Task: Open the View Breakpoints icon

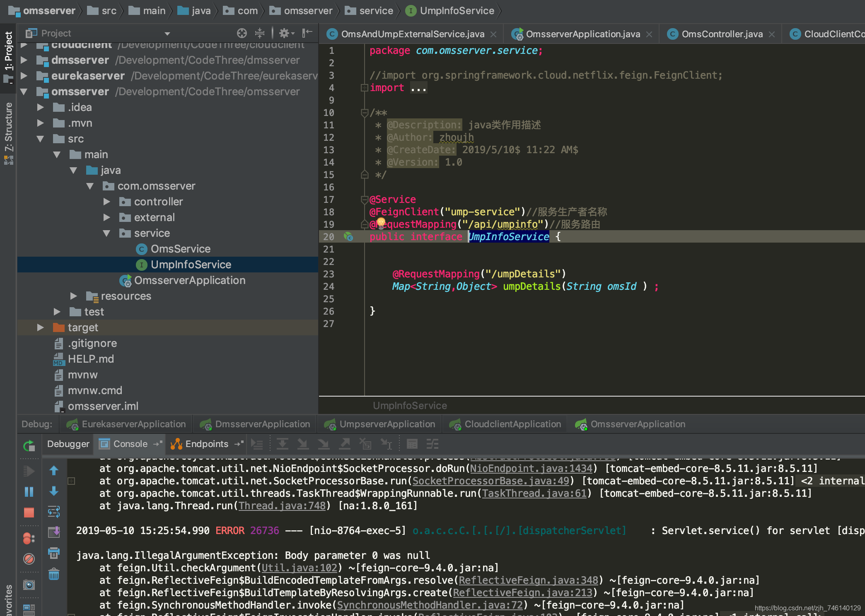Action: (29, 538)
